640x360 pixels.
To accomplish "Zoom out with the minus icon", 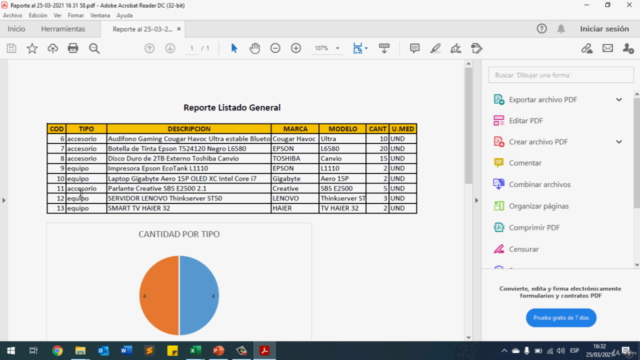I will click(275, 48).
